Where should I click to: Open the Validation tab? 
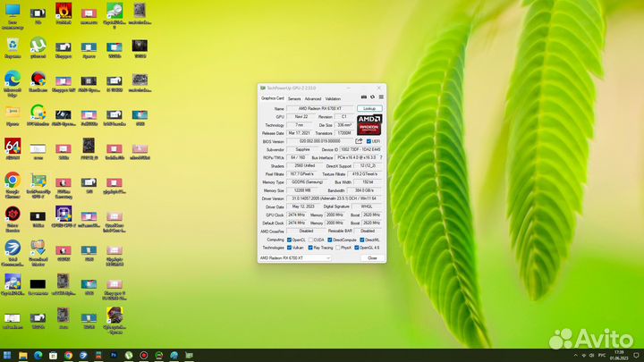click(333, 98)
